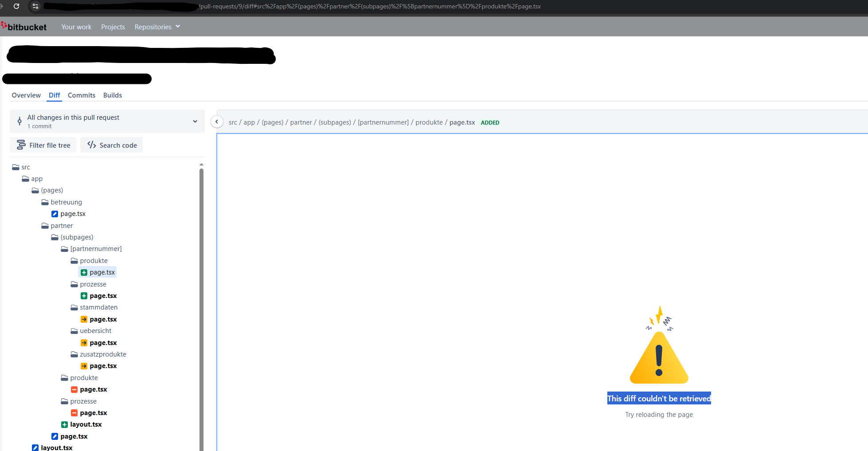The image size is (868, 451).
Task: Click the added icon of layout.tsx under partner
Action: pos(64,424)
